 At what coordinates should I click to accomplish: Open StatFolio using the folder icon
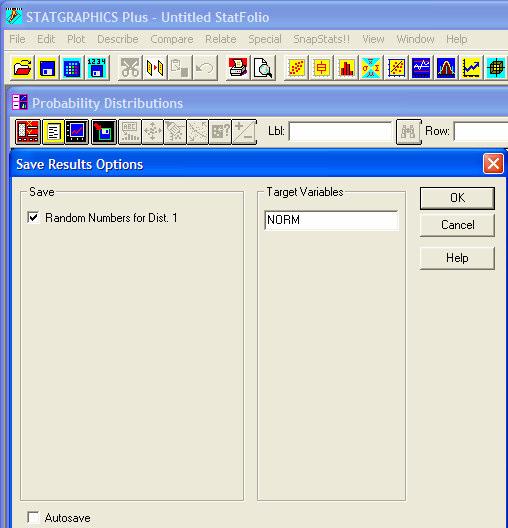[23, 68]
